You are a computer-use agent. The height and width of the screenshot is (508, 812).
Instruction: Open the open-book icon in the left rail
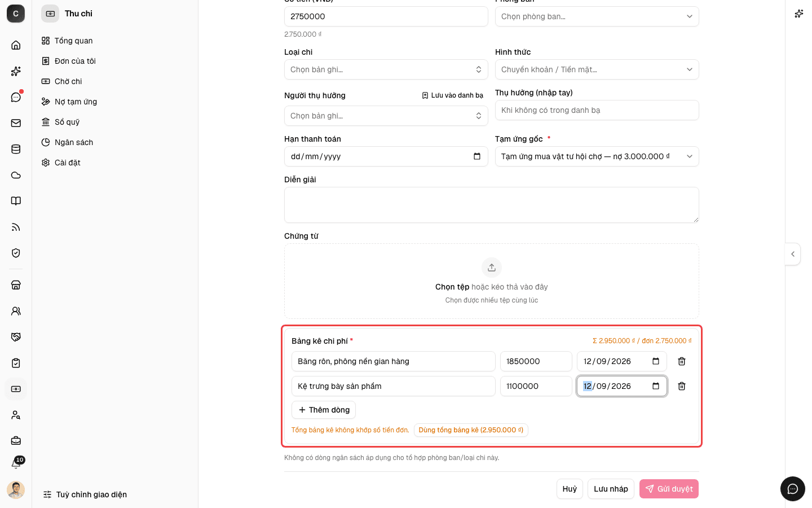[16, 201]
